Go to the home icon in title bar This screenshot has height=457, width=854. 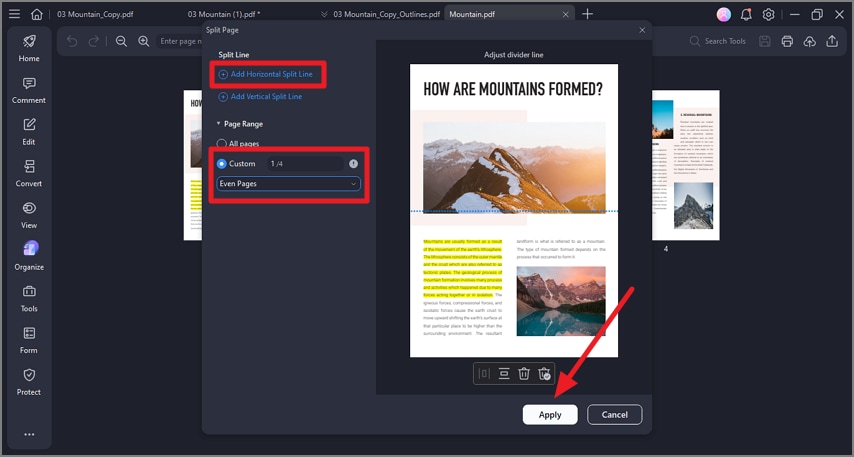(36, 14)
